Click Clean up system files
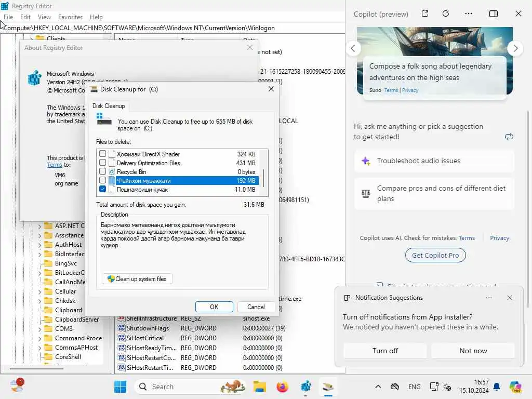 pos(137,279)
